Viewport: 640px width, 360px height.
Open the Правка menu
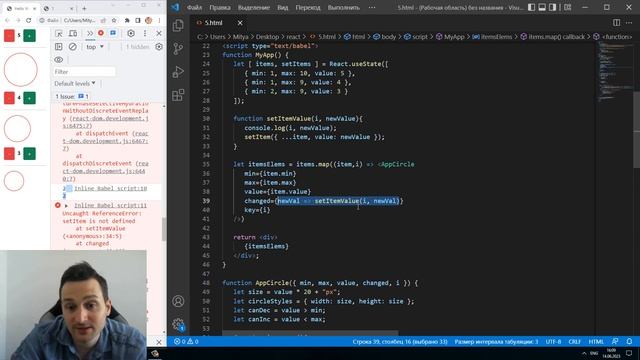(x=220, y=7)
